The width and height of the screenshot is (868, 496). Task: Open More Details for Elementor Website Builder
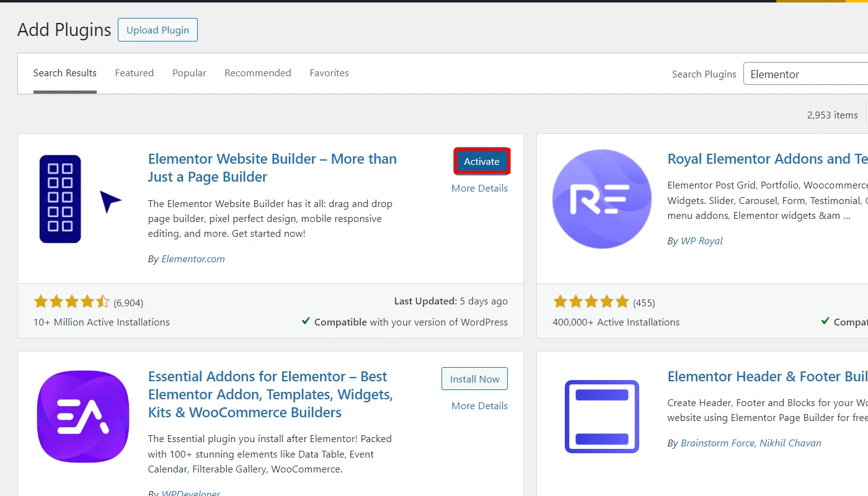pyautogui.click(x=479, y=188)
